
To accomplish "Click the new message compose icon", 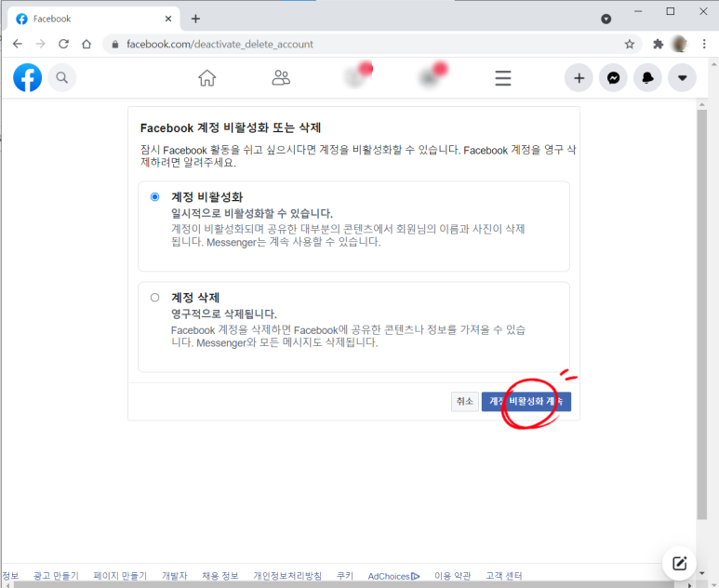I will [679, 563].
